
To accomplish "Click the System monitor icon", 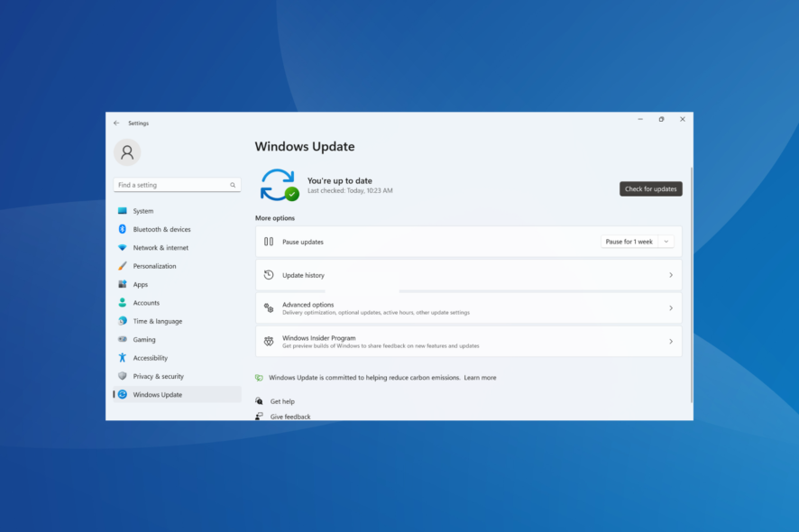I will [x=123, y=210].
